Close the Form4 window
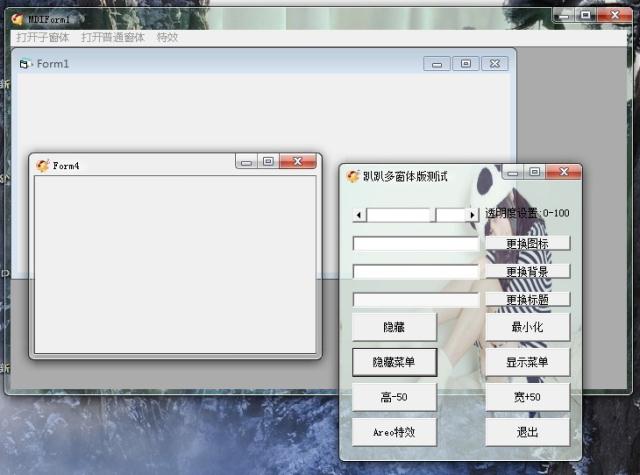640x475 pixels. coord(298,161)
